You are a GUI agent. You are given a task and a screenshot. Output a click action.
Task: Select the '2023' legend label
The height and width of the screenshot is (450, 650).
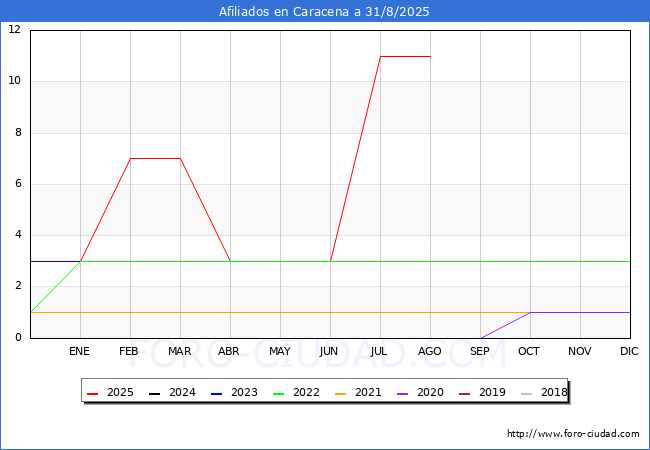[244, 392]
